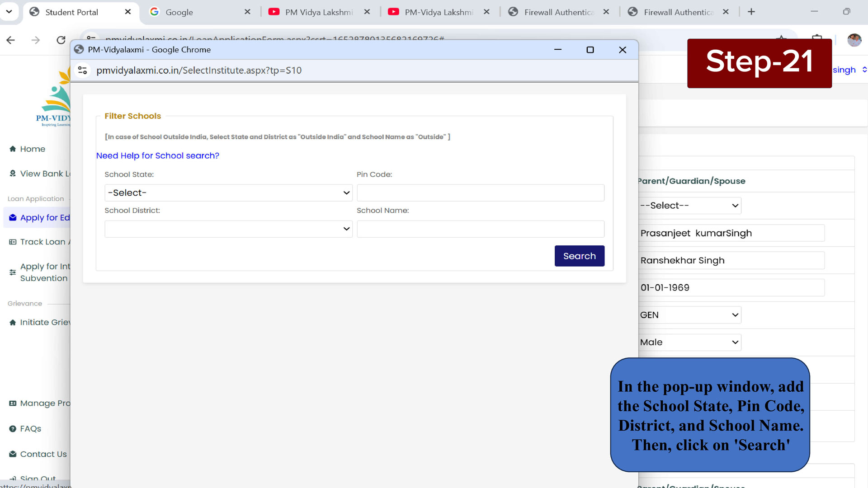Screen dimensions: 868x488
Task: Open FAQs in sidebar
Action: pyautogui.click(x=30, y=429)
